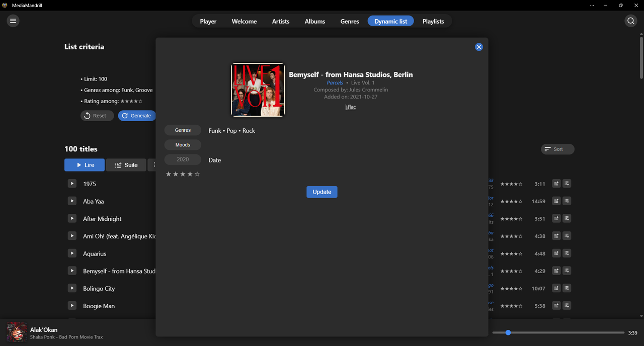The height and width of the screenshot is (346, 644).
Task: Play the track Aquarius
Action: (x=72, y=253)
